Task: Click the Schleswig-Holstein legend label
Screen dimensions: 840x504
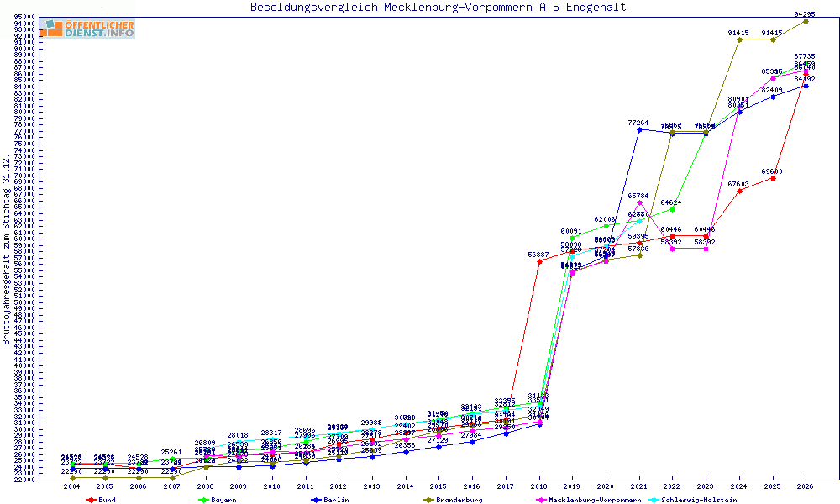Action: [699, 500]
